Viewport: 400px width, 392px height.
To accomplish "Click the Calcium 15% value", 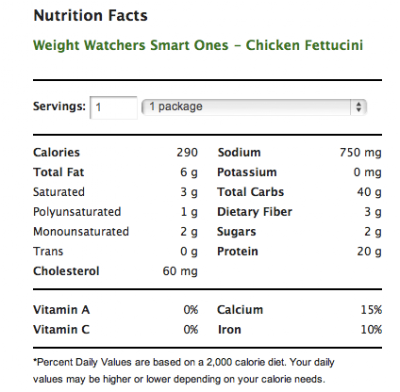I will tap(371, 310).
